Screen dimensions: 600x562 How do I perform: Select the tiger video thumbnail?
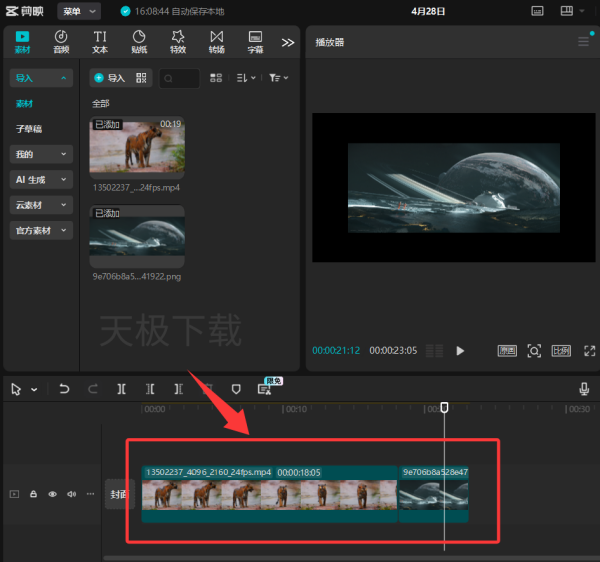point(137,148)
